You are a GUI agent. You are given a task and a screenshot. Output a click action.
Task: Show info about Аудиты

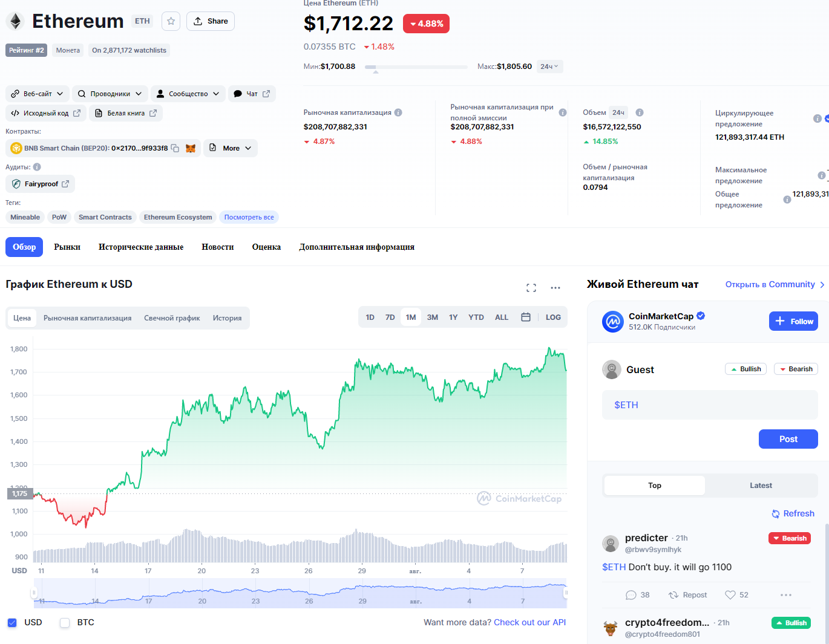pyautogui.click(x=37, y=167)
